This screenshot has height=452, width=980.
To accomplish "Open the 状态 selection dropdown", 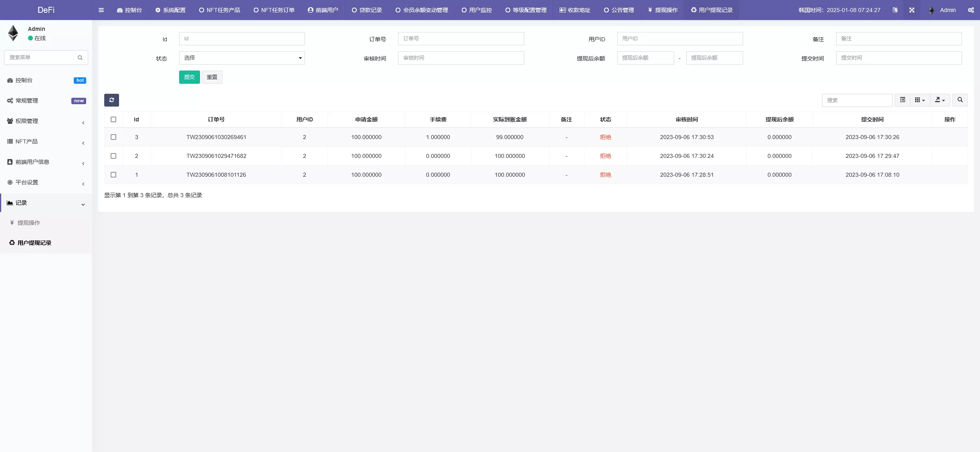I will [x=242, y=58].
